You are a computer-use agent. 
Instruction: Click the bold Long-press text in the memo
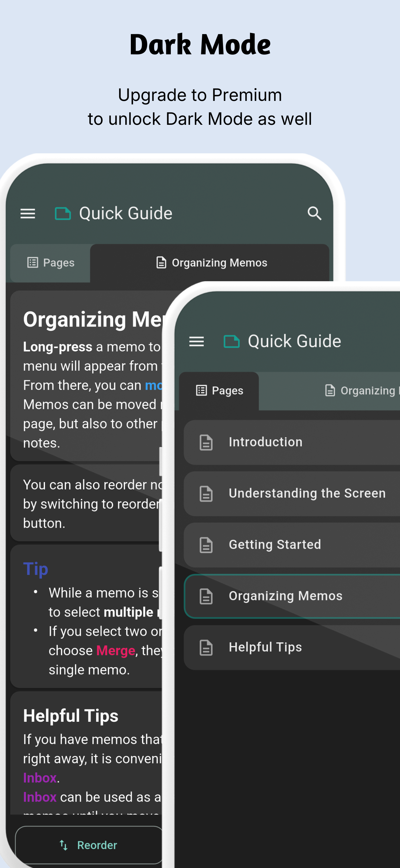point(58,347)
